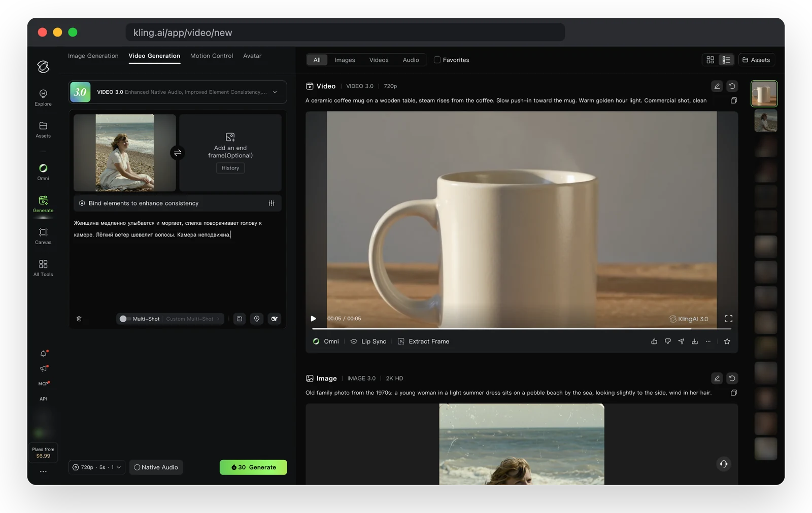Viewport: 812px width, 513px height.
Task: Play the coffee mug video
Action: click(313, 319)
